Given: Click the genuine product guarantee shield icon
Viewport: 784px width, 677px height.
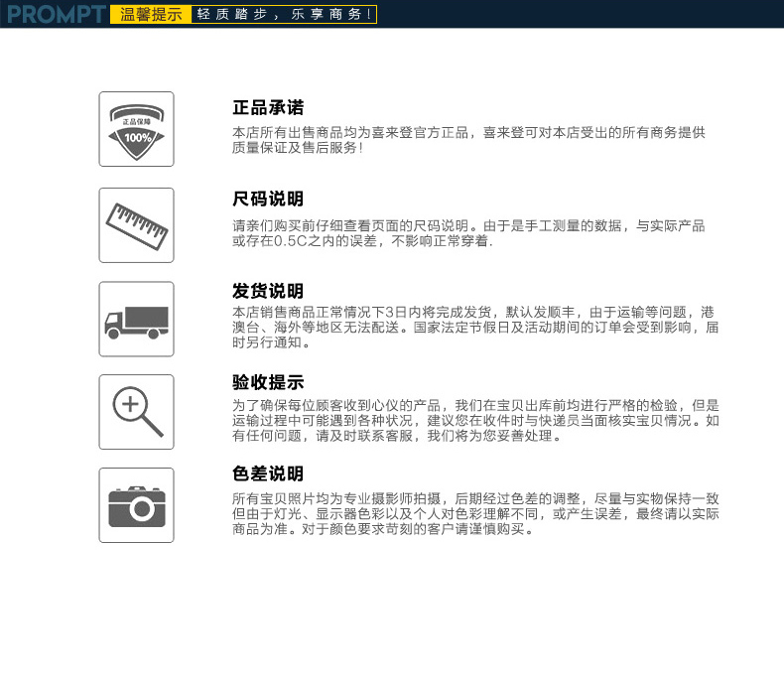Looking at the screenshot, I should coord(136,128).
